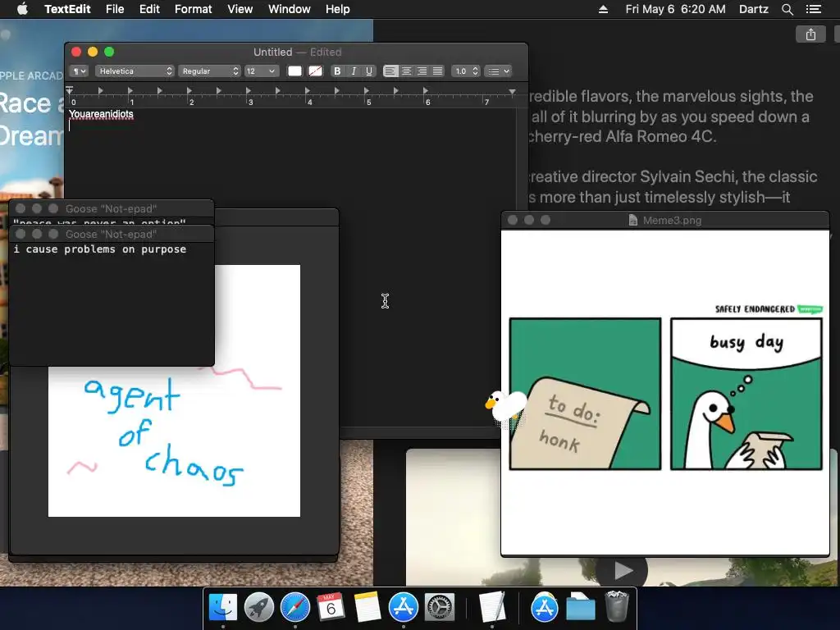
Task: Click the Share button in background window
Action: 810,34
